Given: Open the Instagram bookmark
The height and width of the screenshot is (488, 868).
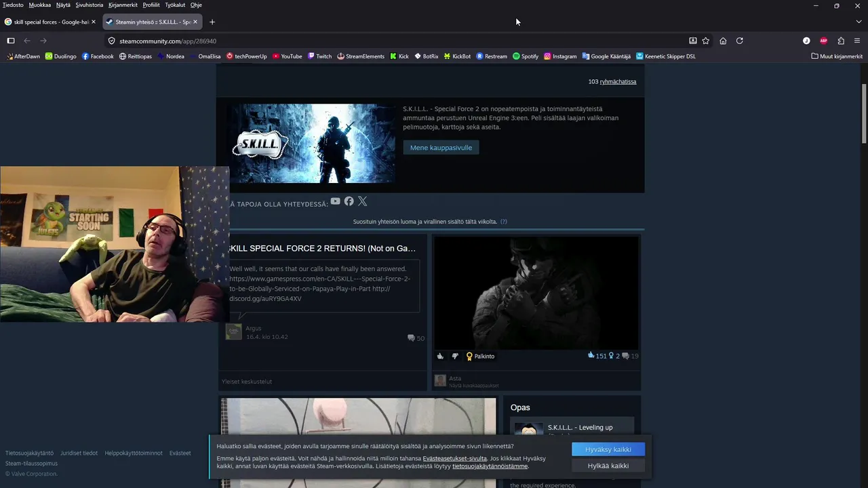Looking at the screenshot, I should pos(560,56).
